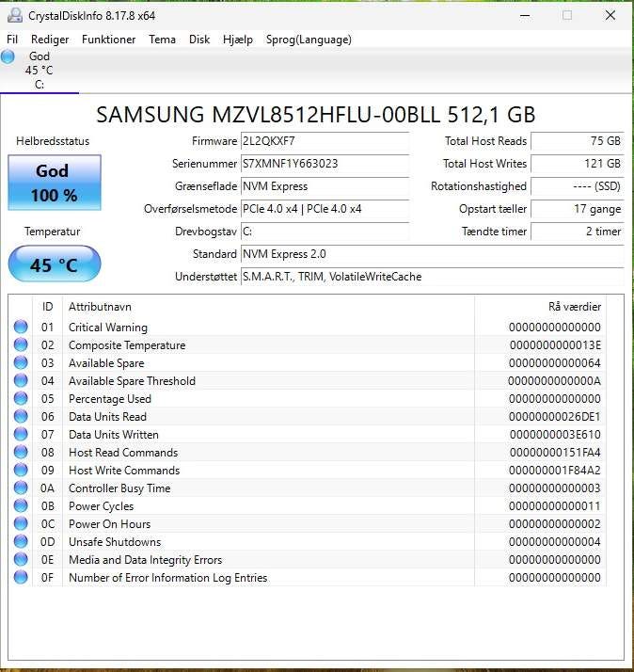Open the Funktioner menu
This screenshot has height=672, width=634.
pos(108,40)
